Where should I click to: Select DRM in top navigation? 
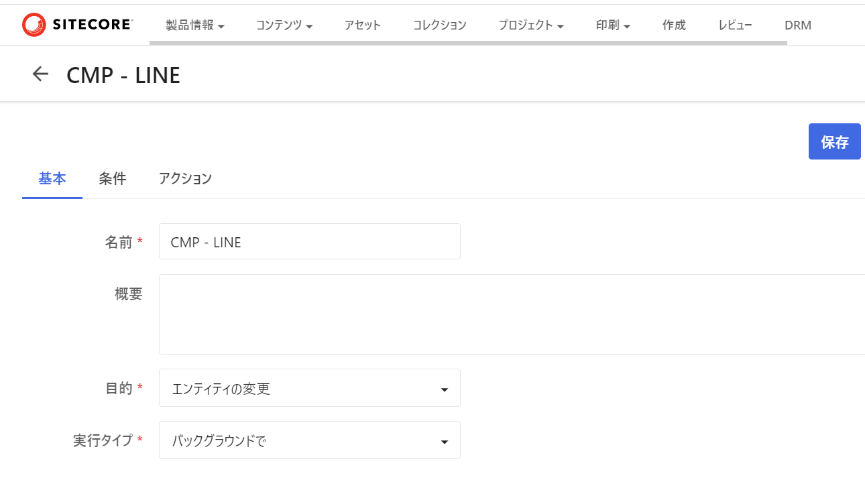798,25
